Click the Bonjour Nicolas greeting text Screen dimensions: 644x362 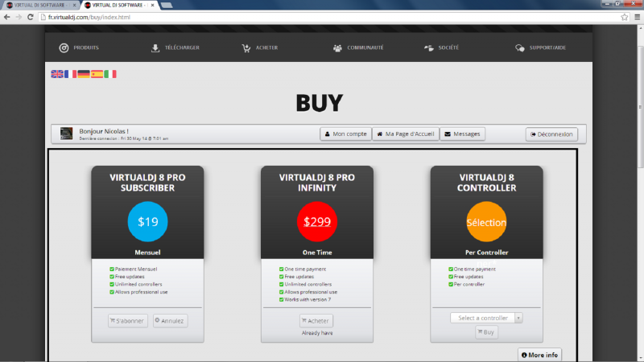click(x=104, y=131)
